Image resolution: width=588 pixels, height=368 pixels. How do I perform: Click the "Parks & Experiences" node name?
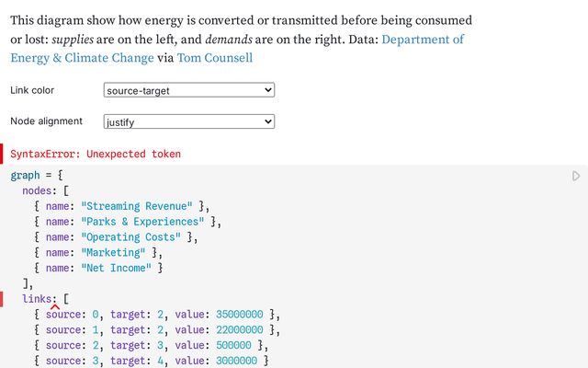pos(143,222)
